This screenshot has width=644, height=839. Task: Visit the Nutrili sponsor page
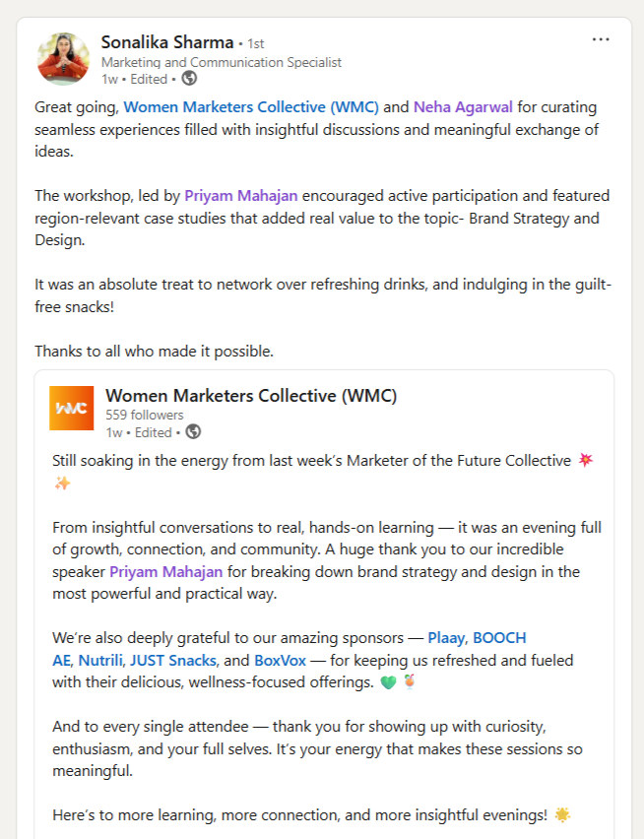pos(100,661)
